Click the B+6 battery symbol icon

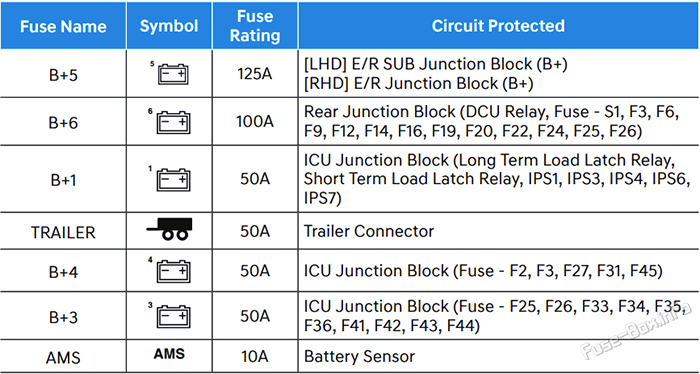pos(172,122)
